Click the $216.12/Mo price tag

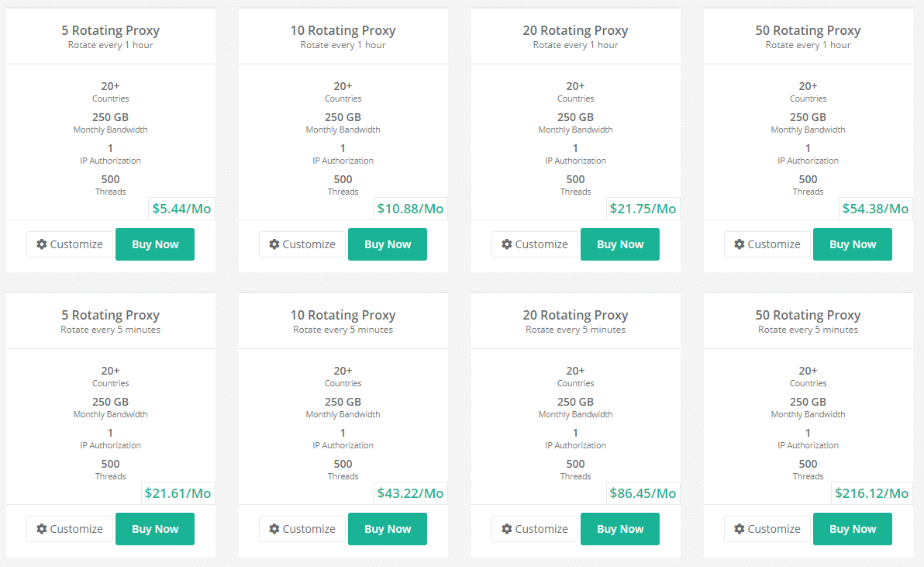click(871, 493)
